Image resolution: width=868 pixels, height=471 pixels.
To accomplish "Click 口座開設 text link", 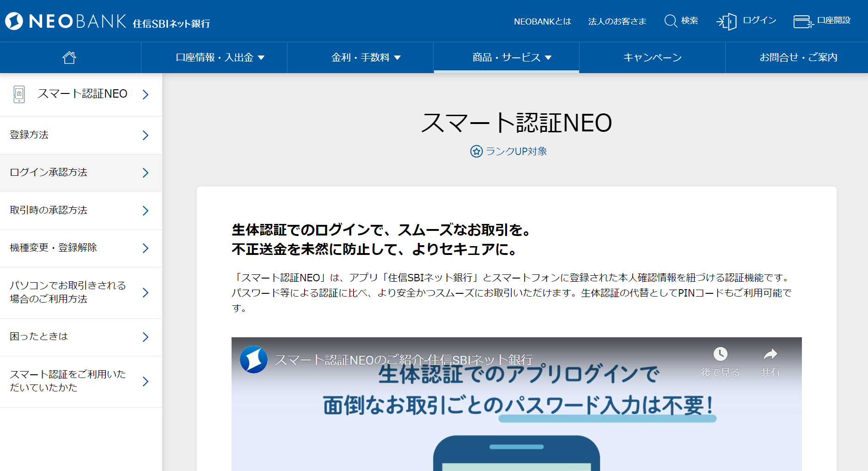I will click(x=834, y=20).
